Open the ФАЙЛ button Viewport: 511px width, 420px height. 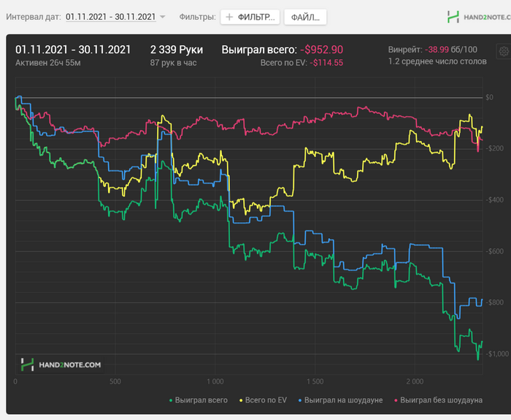305,17
